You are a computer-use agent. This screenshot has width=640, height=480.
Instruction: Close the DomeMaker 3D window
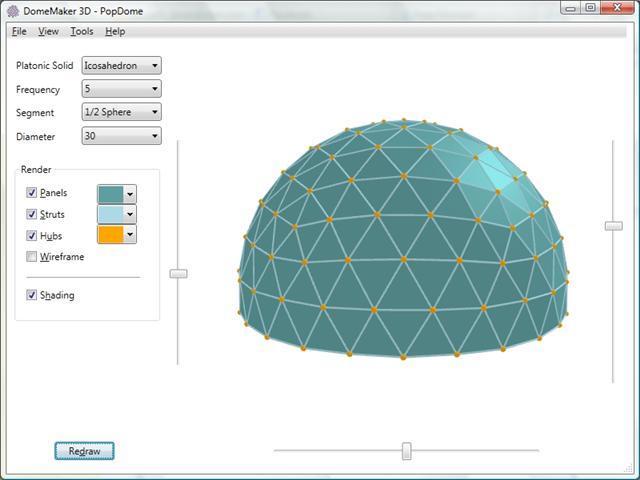(x=618, y=8)
